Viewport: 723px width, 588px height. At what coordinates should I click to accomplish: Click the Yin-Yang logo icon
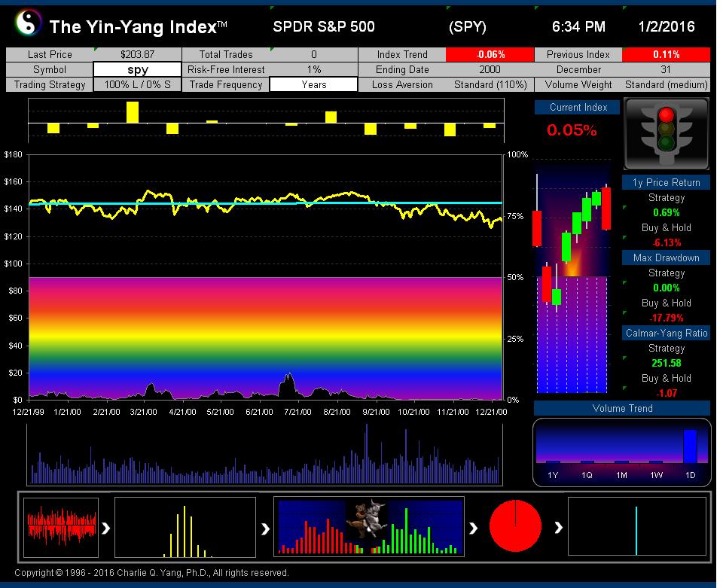coord(28,23)
